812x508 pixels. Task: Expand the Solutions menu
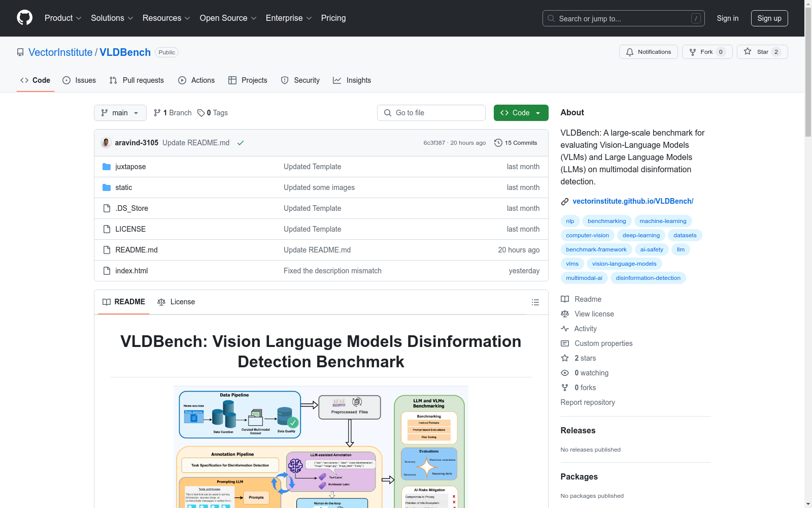point(112,18)
